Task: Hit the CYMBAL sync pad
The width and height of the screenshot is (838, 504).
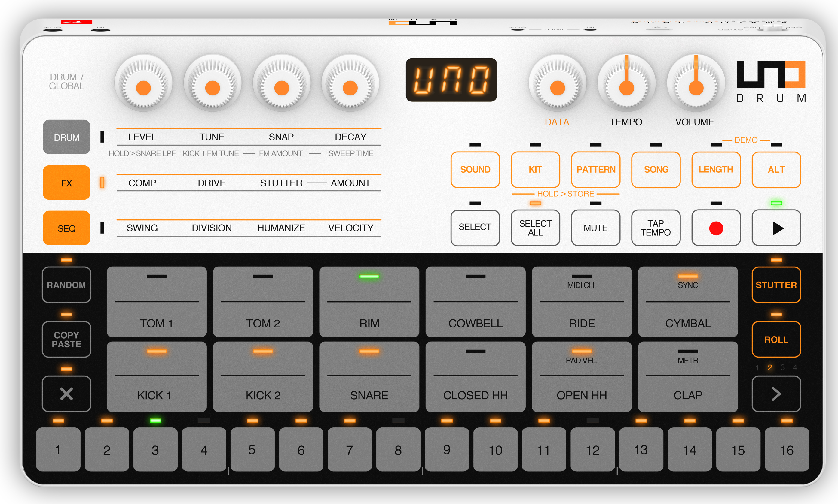Action: [x=687, y=302]
